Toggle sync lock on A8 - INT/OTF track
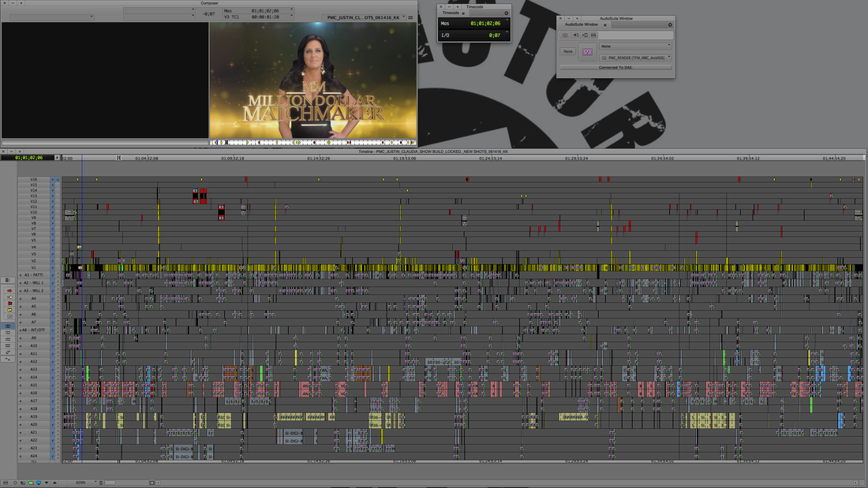This screenshot has height=488, width=868. (x=53, y=330)
